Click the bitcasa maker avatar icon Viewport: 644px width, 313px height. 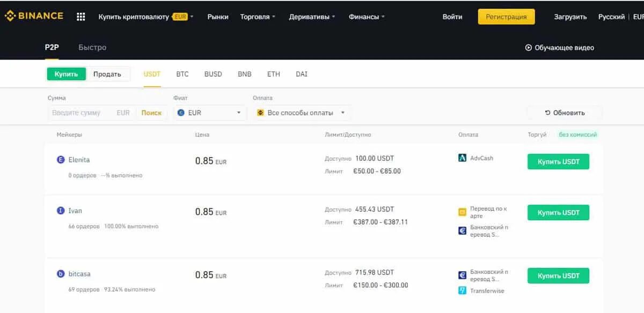click(x=61, y=274)
